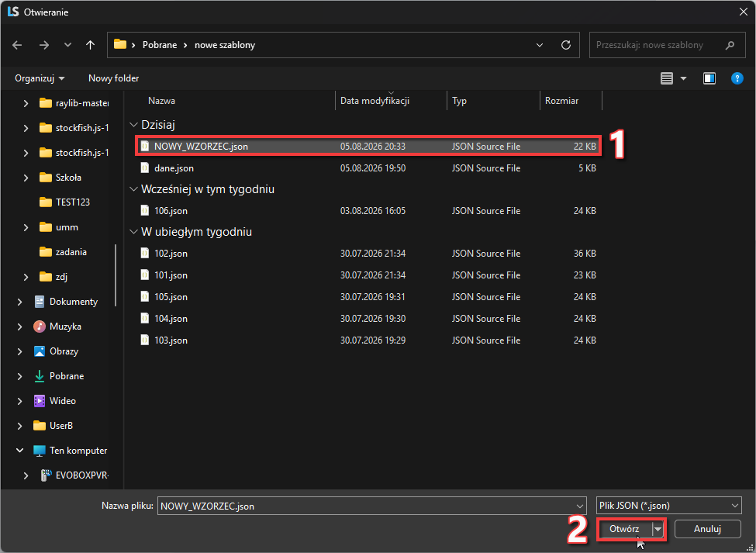Open the Organizuj menu
Screen dimensions: 756x553
(40, 78)
